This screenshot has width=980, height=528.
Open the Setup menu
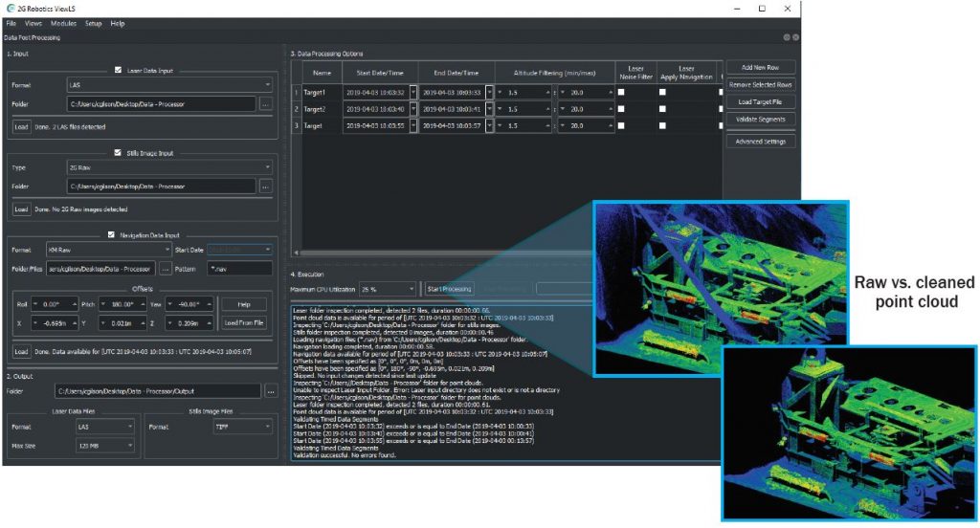click(x=93, y=22)
